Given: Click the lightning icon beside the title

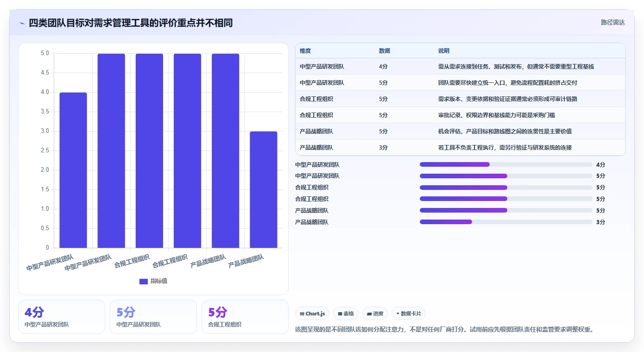Looking at the screenshot, I should [x=22, y=23].
